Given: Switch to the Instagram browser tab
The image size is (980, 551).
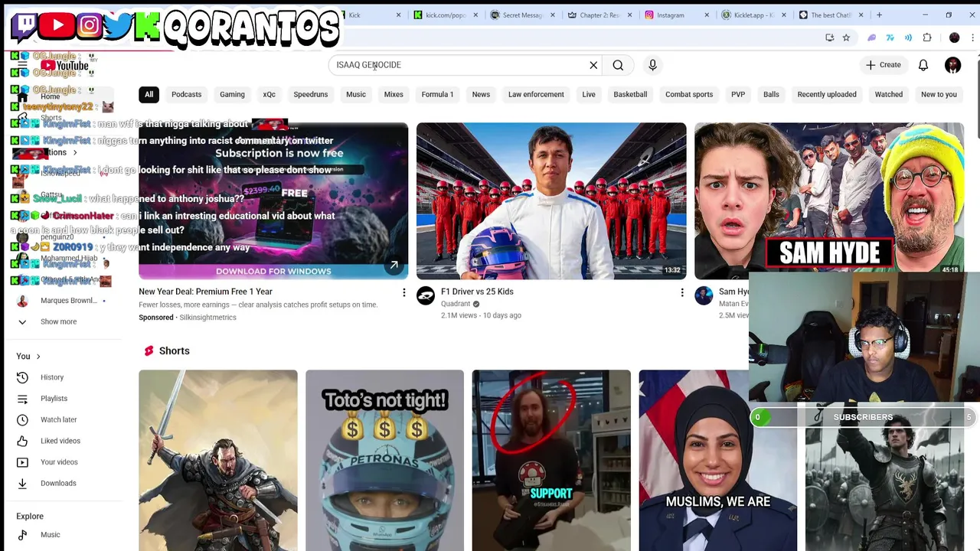Looking at the screenshot, I should (670, 15).
